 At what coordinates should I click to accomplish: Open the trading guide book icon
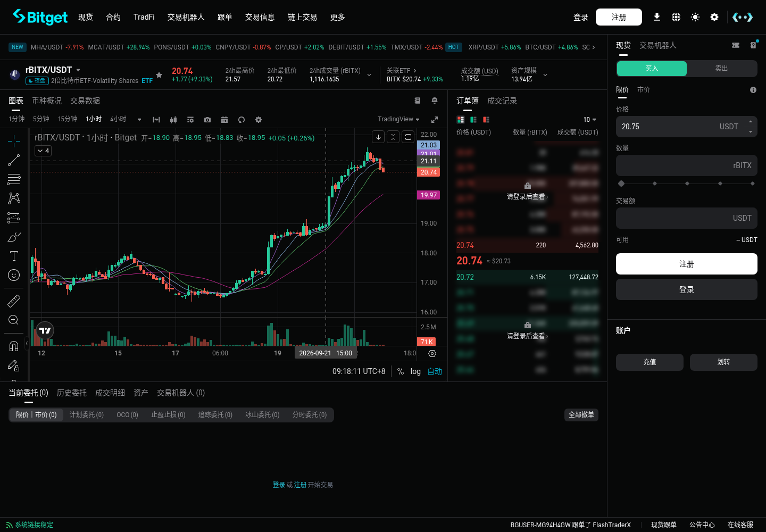pos(418,101)
